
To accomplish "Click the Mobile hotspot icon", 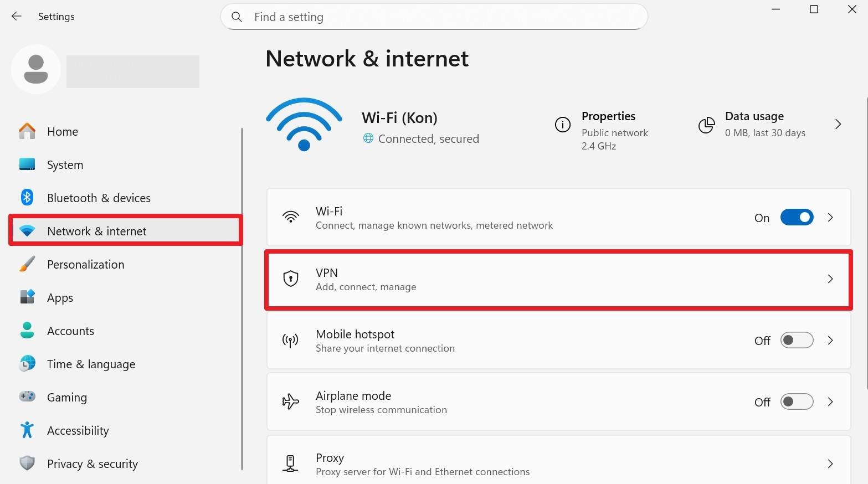I will coord(290,341).
